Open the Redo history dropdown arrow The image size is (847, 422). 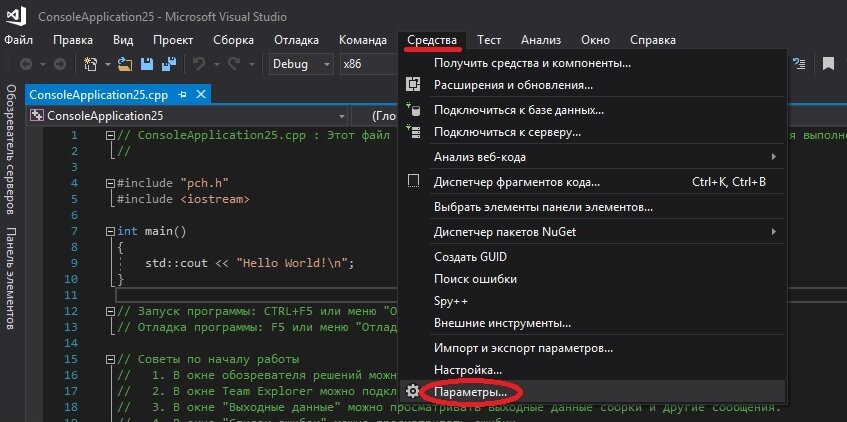251,64
